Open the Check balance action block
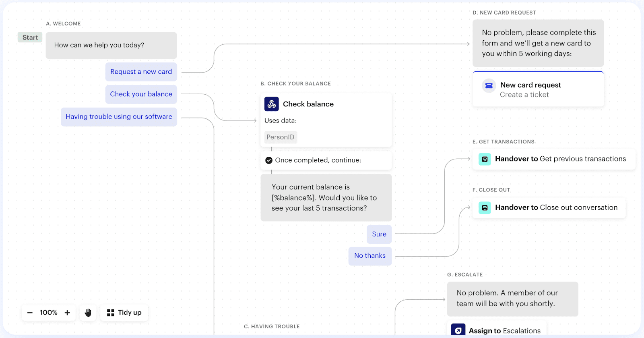Screen dimensions: 644x338 pos(326,120)
